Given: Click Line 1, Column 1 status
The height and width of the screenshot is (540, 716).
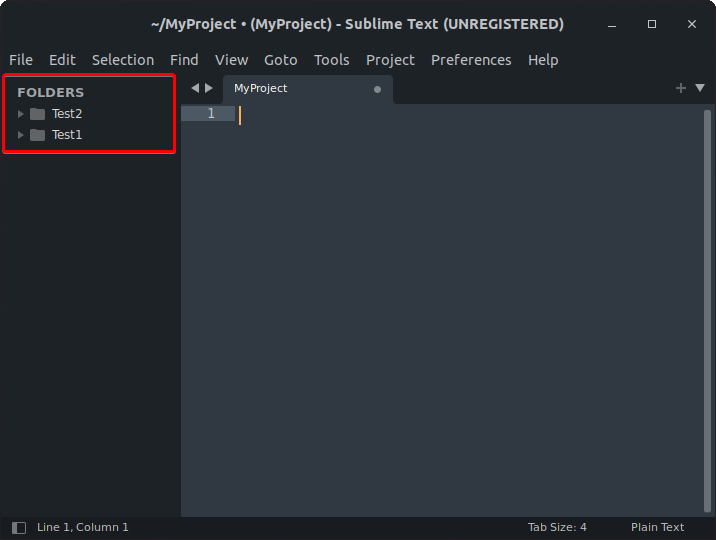Looking at the screenshot, I should point(83,527).
